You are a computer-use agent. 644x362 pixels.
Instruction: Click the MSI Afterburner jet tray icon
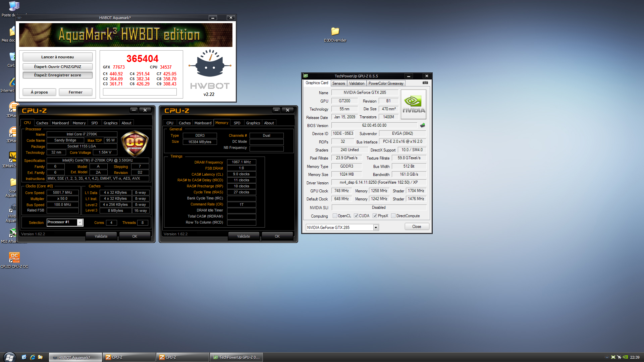[x=619, y=357]
